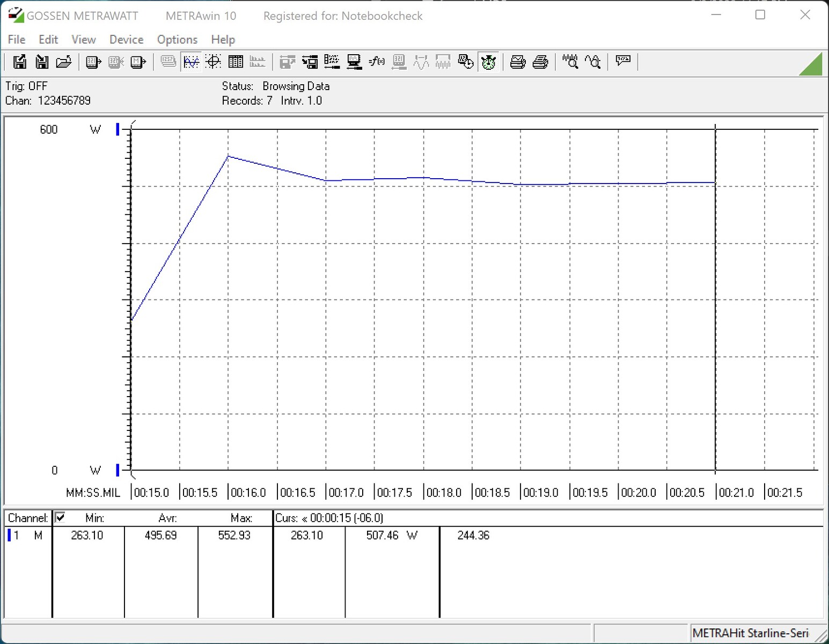Click the Avr value 495.69
The image size is (829, 644).
(160, 535)
